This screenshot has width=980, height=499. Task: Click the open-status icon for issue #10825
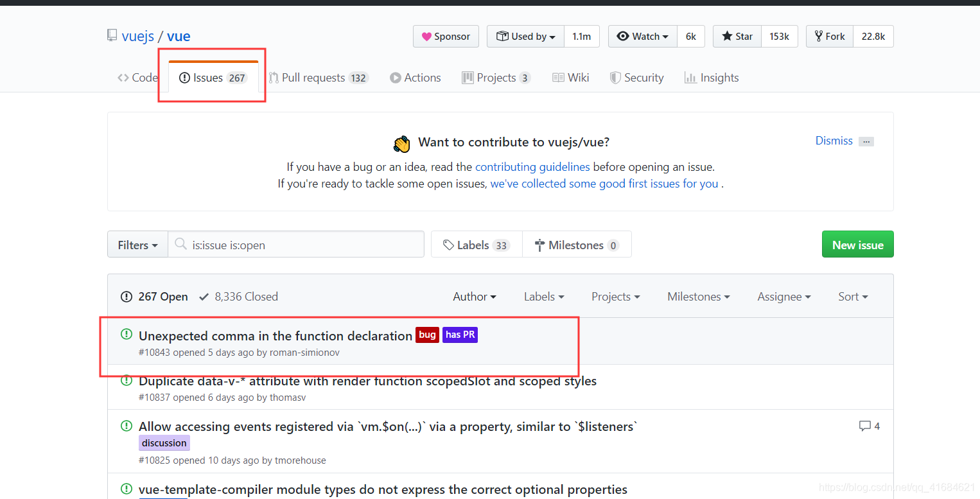coord(127,425)
